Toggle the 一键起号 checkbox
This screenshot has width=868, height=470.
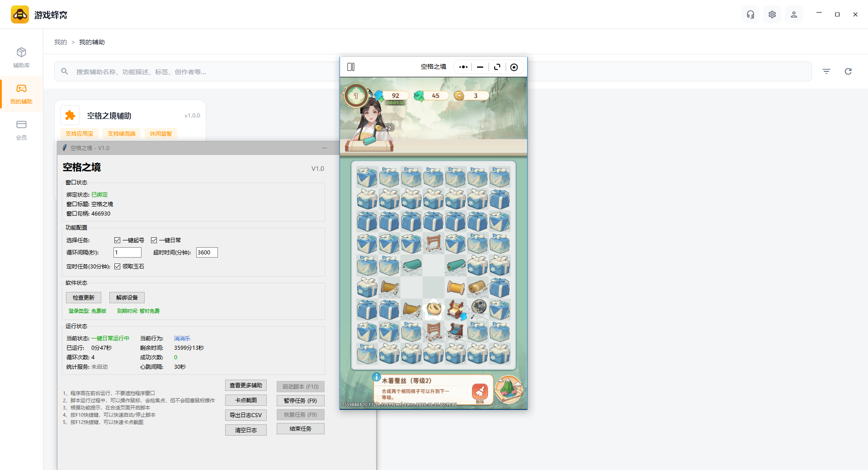tap(117, 240)
